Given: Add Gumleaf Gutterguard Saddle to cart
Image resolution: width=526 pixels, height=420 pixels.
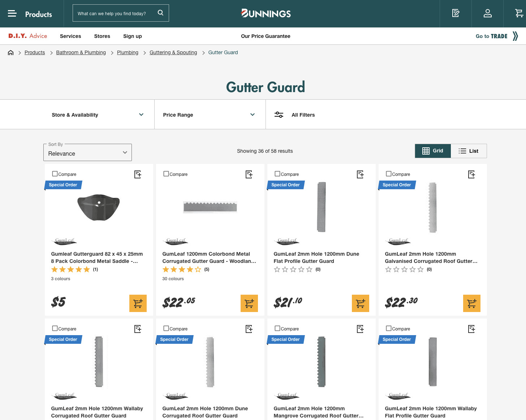Looking at the screenshot, I should coord(138,303).
